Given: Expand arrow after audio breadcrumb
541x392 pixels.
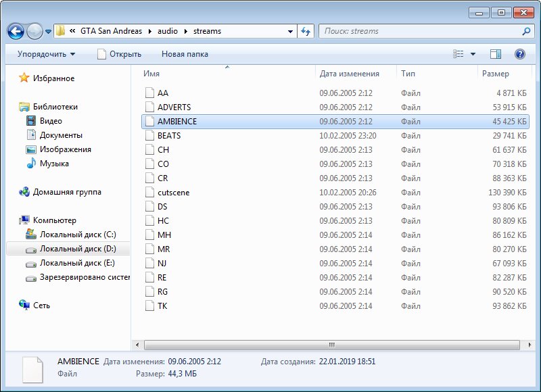Looking at the screenshot, I should [185, 31].
